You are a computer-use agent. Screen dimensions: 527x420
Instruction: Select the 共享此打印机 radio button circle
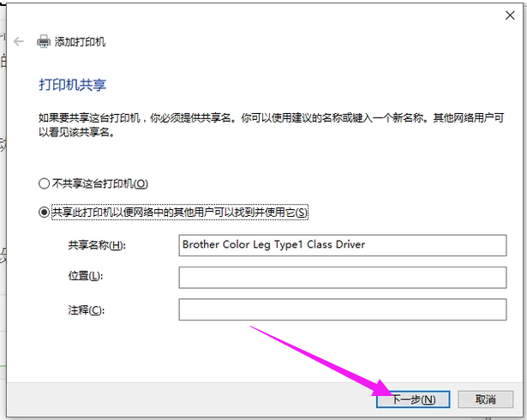45,213
